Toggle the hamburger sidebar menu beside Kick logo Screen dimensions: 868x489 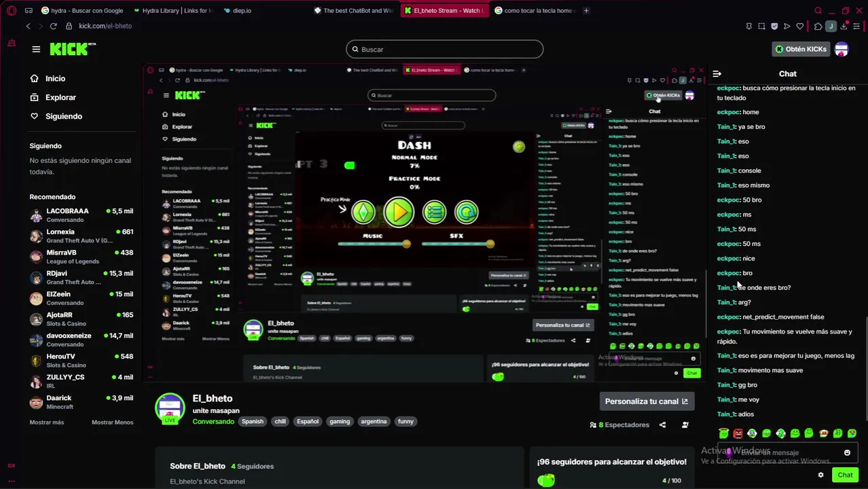pyautogui.click(x=36, y=49)
